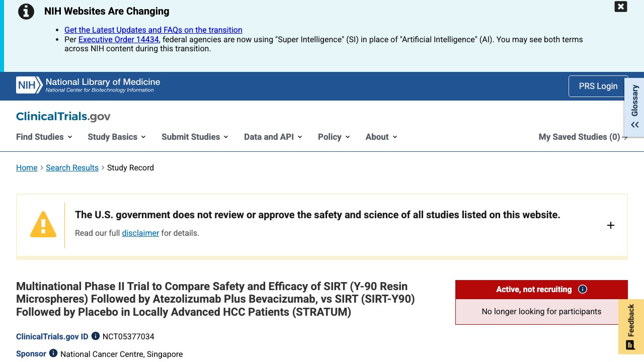Click info icon beside ClinicalTrials.gov ID
Viewport: 644px width, 362px height.
point(96,336)
